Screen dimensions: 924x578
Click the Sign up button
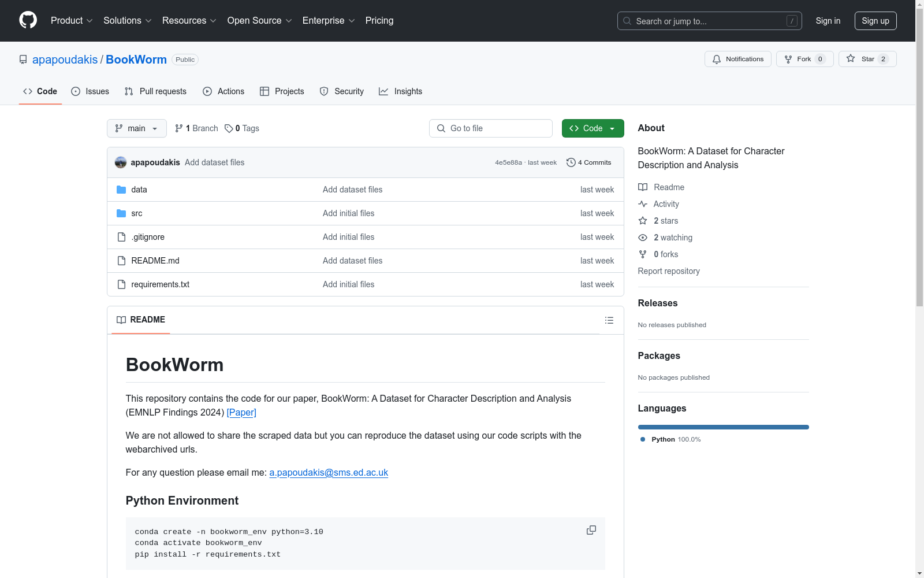pos(875,21)
